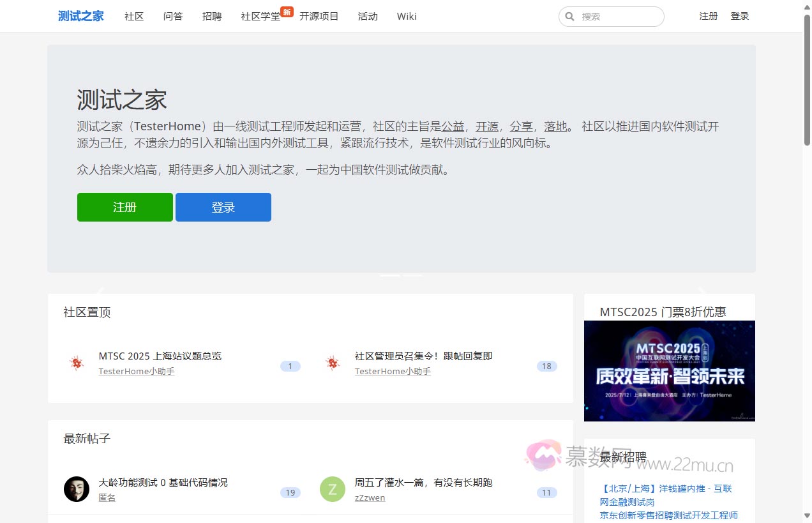Select the first carousel slide indicator
812x523 pixels.
click(x=389, y=275)
